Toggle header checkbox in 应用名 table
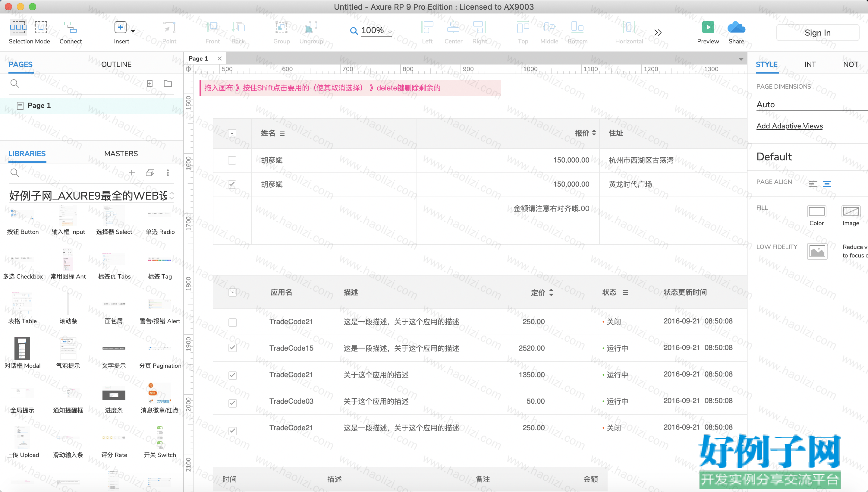The image size is (868, 492). click(x=233, y=292)
